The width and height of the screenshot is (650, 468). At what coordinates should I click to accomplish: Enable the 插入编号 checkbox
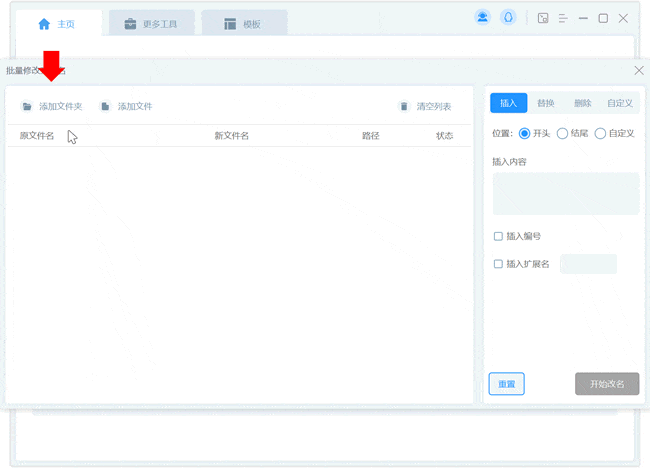498,236
